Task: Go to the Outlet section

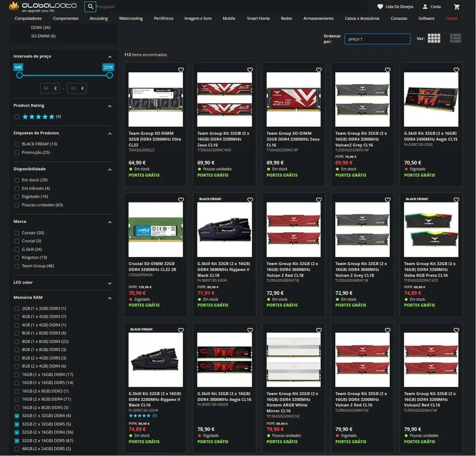Action: [452, 18]
